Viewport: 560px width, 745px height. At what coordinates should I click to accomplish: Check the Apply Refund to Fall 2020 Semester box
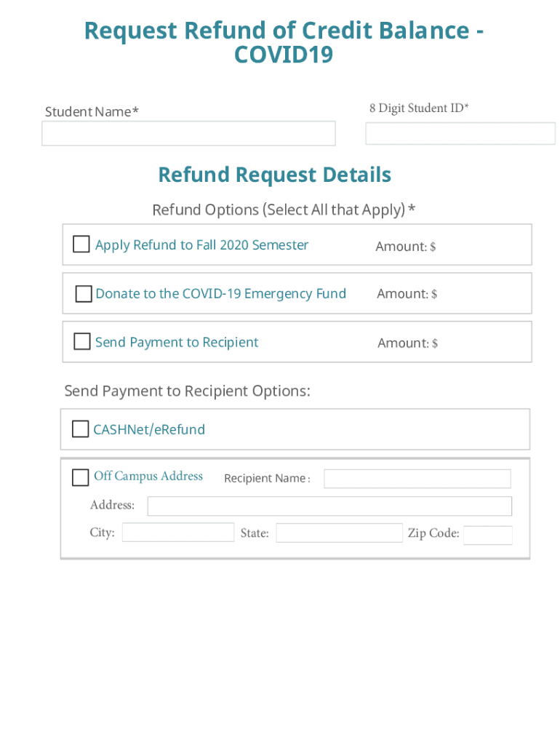81,244
